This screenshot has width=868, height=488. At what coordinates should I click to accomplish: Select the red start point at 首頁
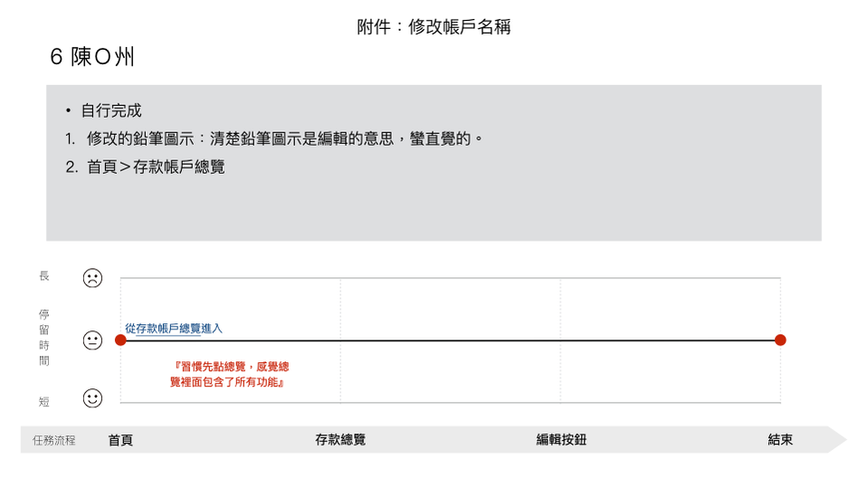coord(120,340)
